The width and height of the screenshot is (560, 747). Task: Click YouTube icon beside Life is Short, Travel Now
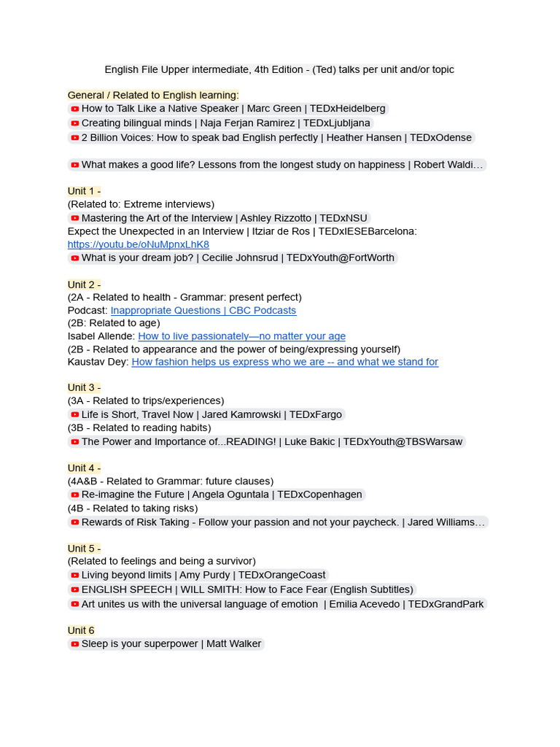pos(75,415)
